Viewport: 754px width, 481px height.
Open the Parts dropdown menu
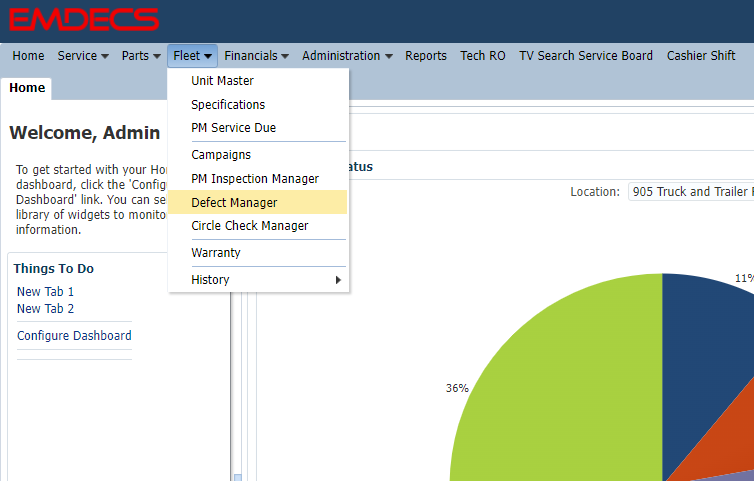(141, 56)
